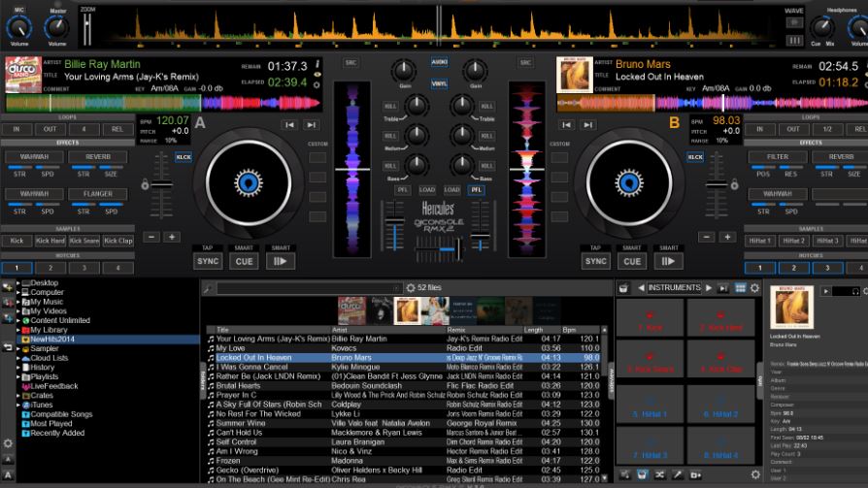868x488 pixels.
Task: Click deck A pitch lock padlock icon
Action: click(145, 184)
